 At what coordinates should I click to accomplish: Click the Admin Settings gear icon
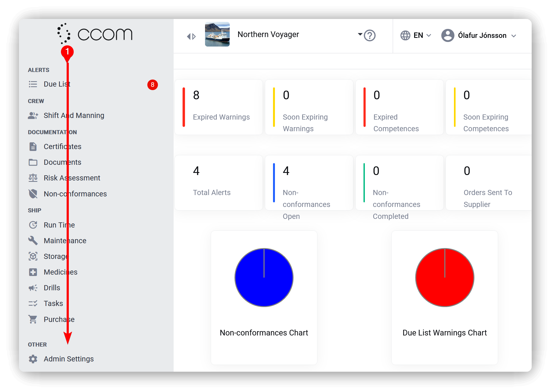tap(33, 359)
